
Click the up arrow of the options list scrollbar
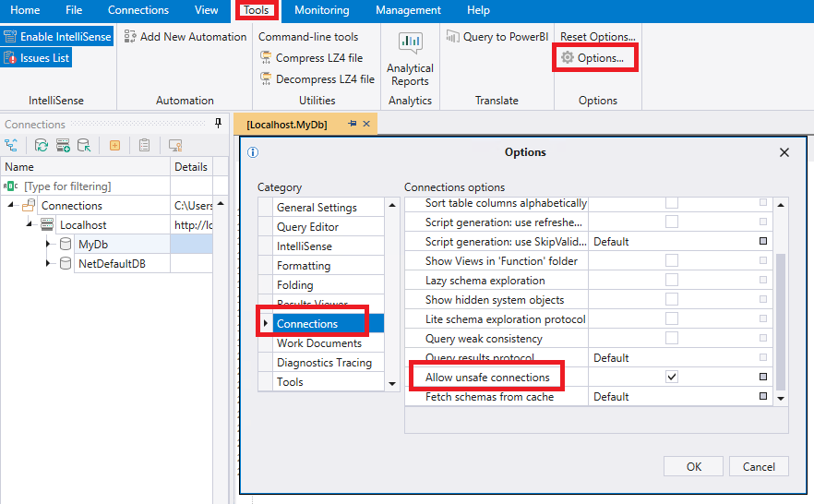coord(781,205)
